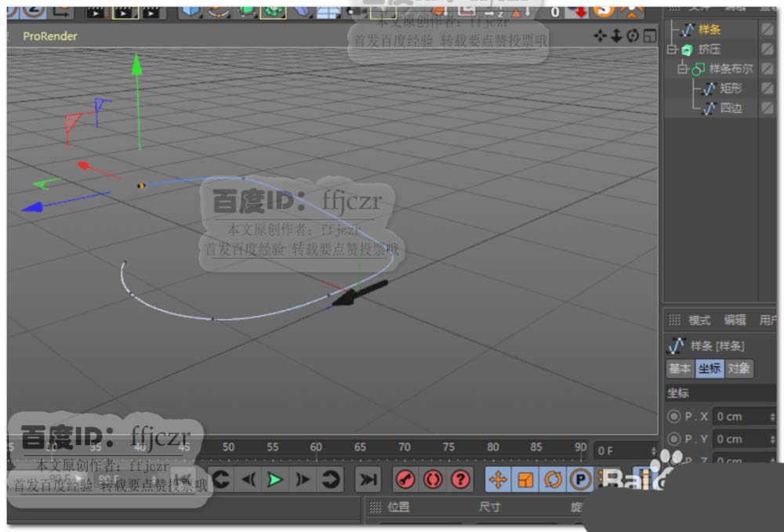Screen dimensions: 784x532
Task: Click the keyframe selection question-mark icon
Action: pos(460,480)
